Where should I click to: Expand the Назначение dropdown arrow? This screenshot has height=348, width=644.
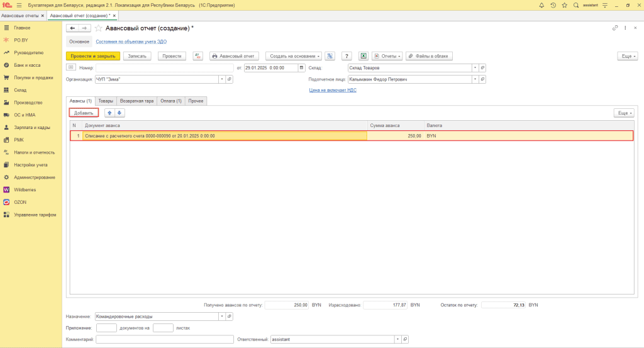click(x=221, y=317)
